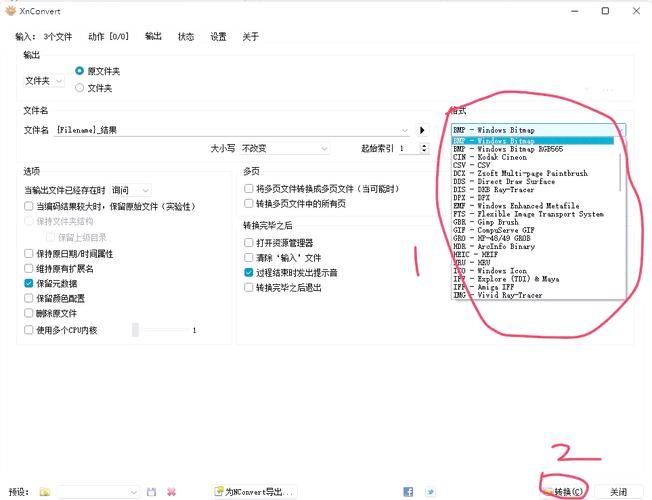Uncheck 过程结束时发出提示音 option
This screenshot has height=500, width=652.
pyautogui.click(x=249, y=272)
